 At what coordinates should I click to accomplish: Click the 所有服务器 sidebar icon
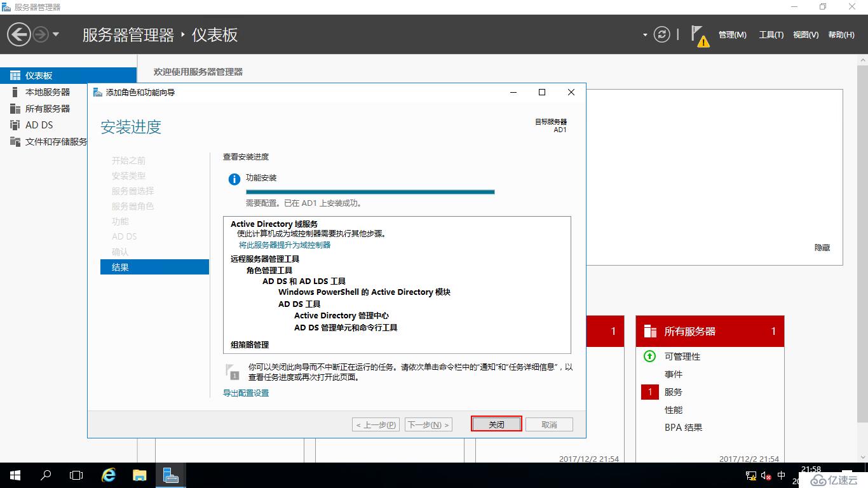tap(15, 109)
